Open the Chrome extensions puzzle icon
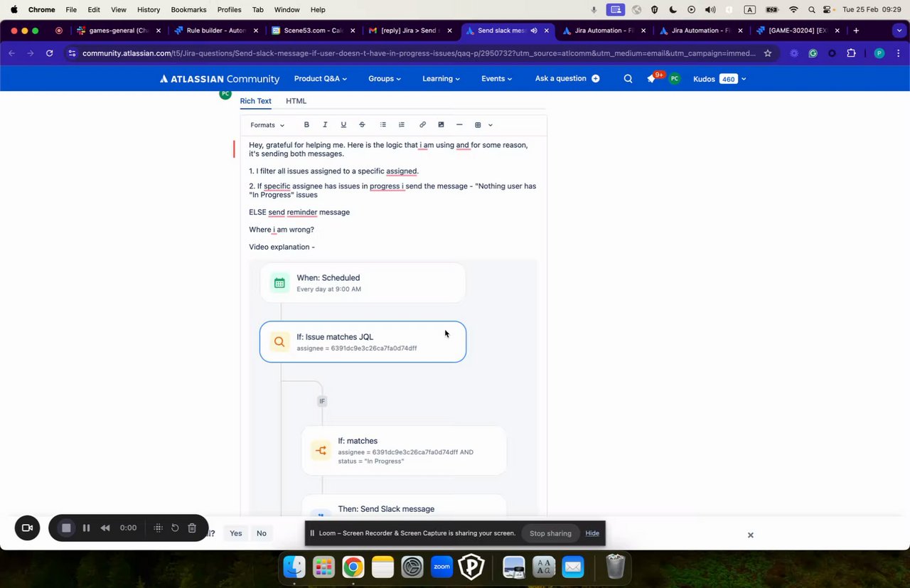The width and height of the screenshot is (910, 588). coord(851,53)
